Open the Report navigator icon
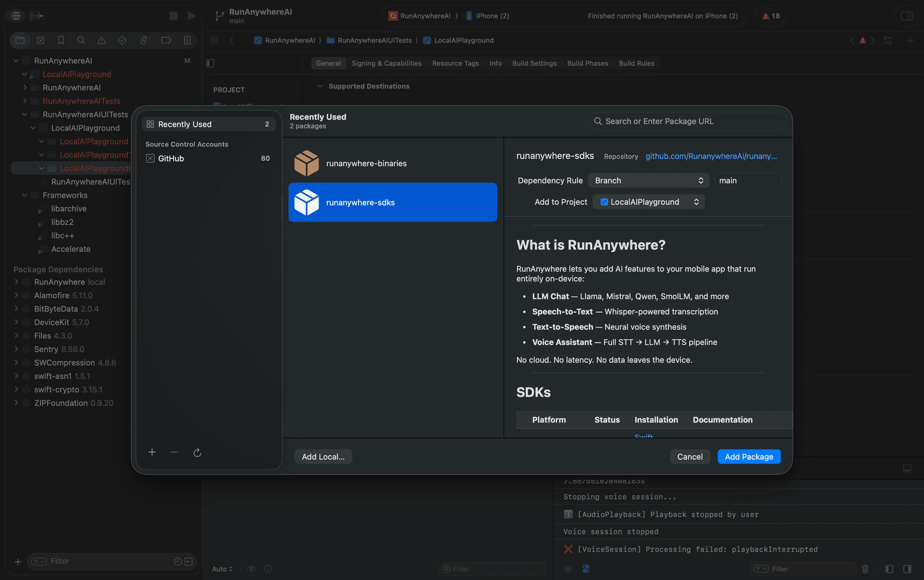The height and width of the screenshot is (580, 924). click(187, 40)
